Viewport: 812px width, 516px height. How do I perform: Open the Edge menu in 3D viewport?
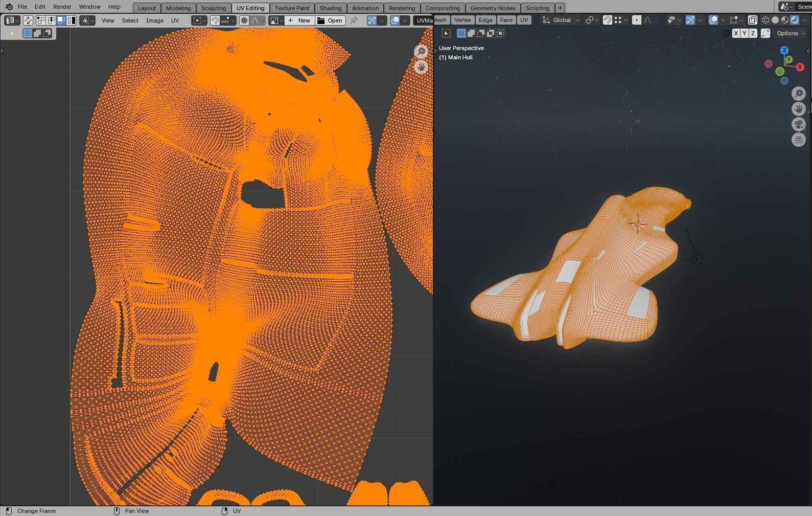point(485,20)
